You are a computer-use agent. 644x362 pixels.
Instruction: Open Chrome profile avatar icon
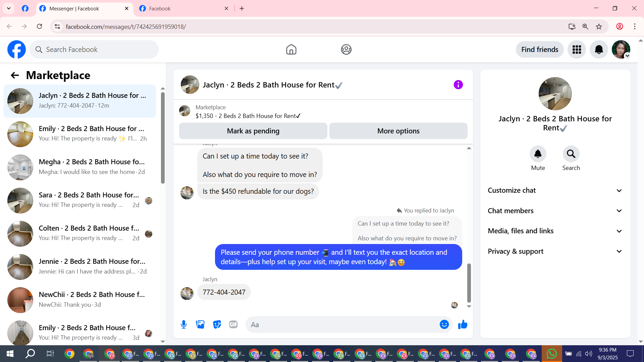coord(620,26)
